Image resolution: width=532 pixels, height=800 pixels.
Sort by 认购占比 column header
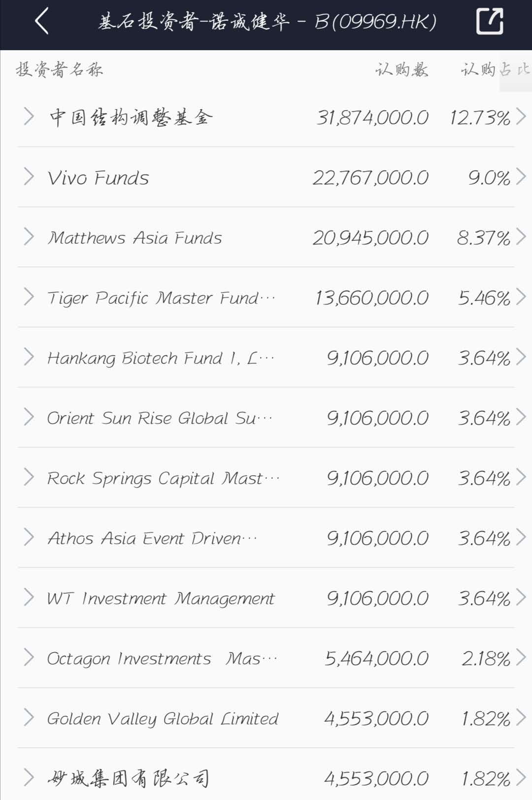[495, 69]
